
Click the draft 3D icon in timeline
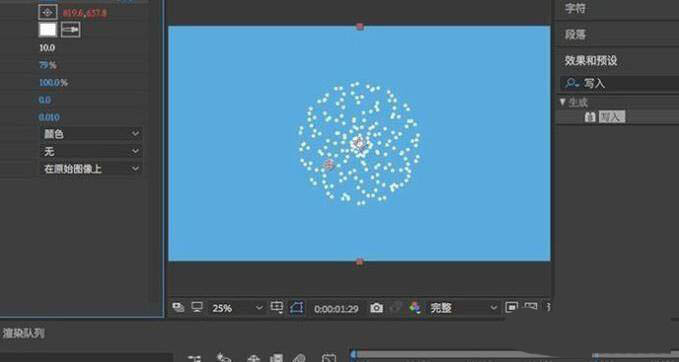(x=223, y=357)
